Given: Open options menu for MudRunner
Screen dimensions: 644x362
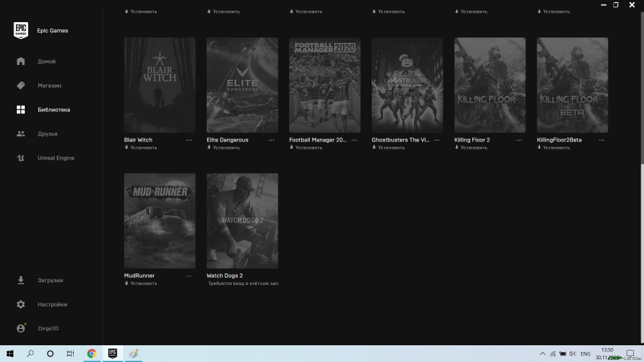Looking at the screenshot, I should point(189,276).
